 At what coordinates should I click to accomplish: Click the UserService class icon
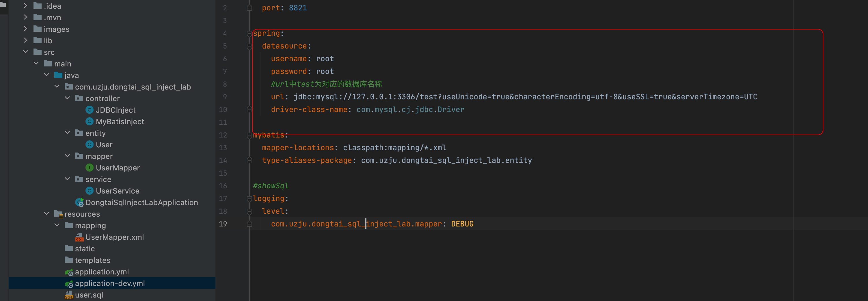tap(89, 191)
